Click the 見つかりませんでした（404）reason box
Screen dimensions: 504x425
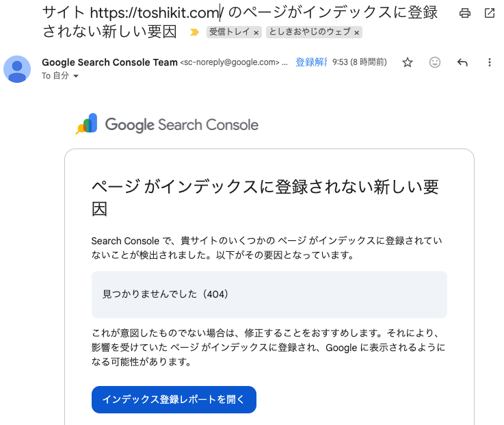[x=269, y=294]
